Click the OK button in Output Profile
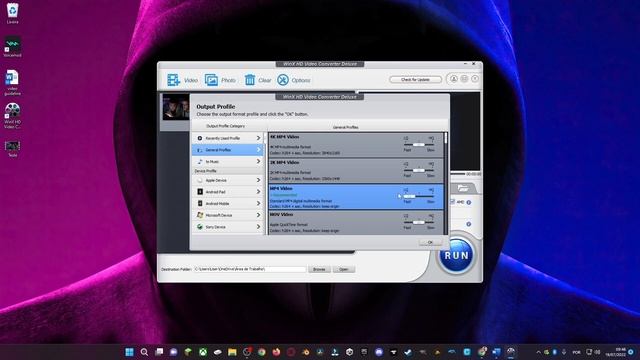640x360 pixels. [x=430, y=242]
